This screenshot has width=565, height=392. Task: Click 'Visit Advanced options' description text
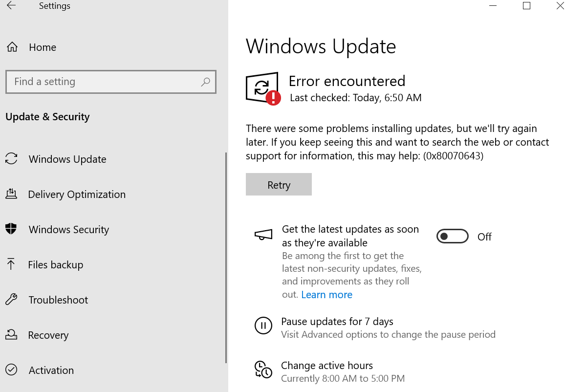coord(388,334)
